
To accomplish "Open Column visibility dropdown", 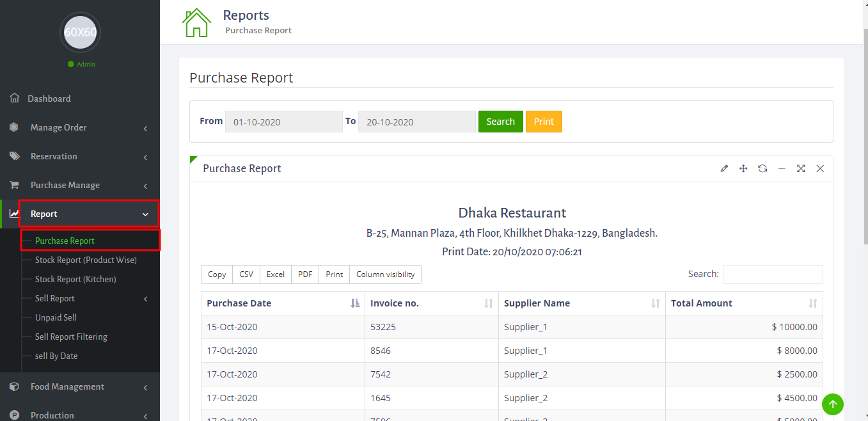I will pyautogui.click(x=385, y=274).
